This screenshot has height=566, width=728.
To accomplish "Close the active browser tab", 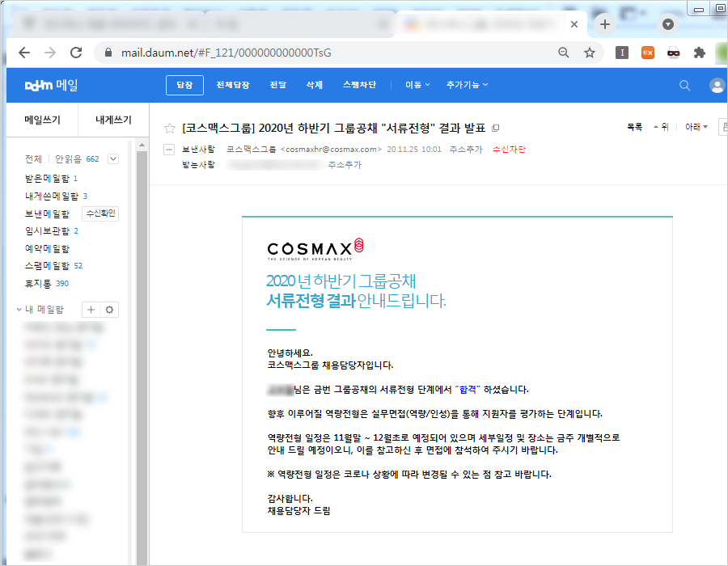I will click(x=574, y=24).
